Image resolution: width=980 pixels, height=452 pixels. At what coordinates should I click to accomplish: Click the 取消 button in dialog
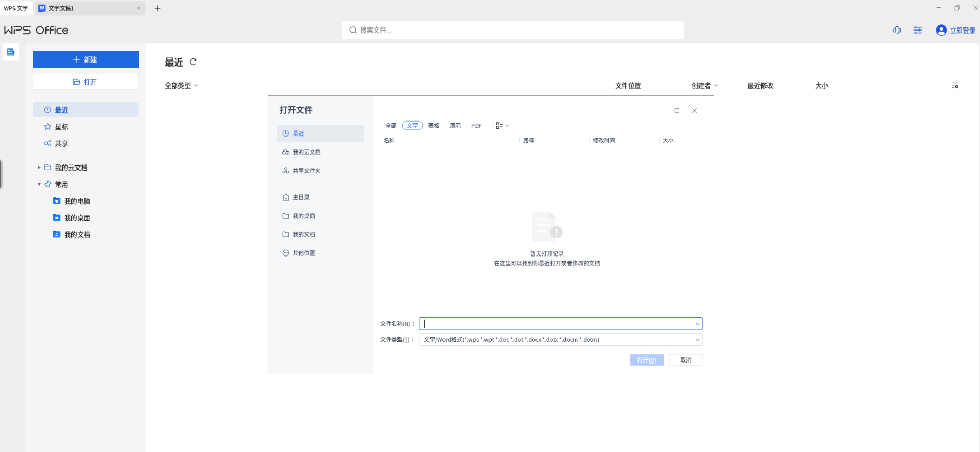(x=685, y=360)
